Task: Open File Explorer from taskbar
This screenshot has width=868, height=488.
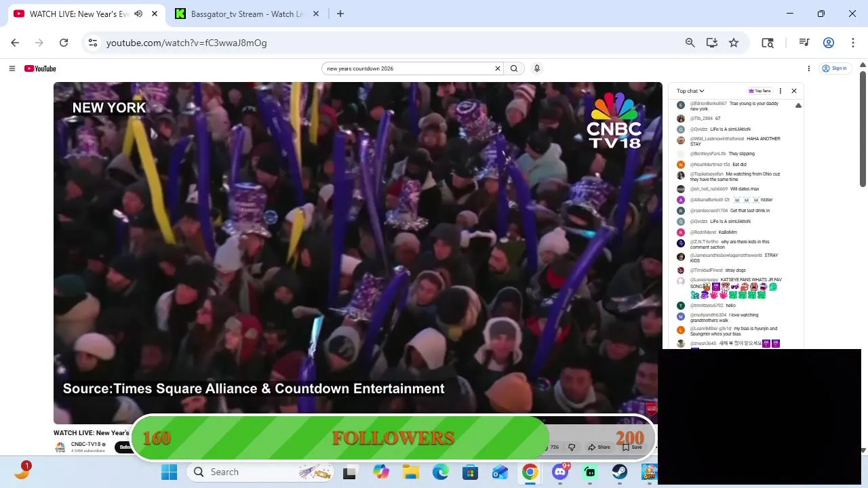Action: point(411,472)
